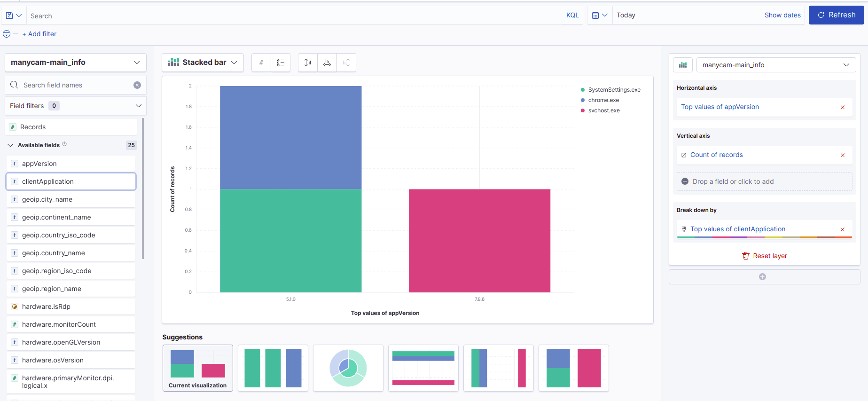Viewport: 868px width, 401px height.
Task: Expand the Field filters dropdown
Action: click(76, 106)
